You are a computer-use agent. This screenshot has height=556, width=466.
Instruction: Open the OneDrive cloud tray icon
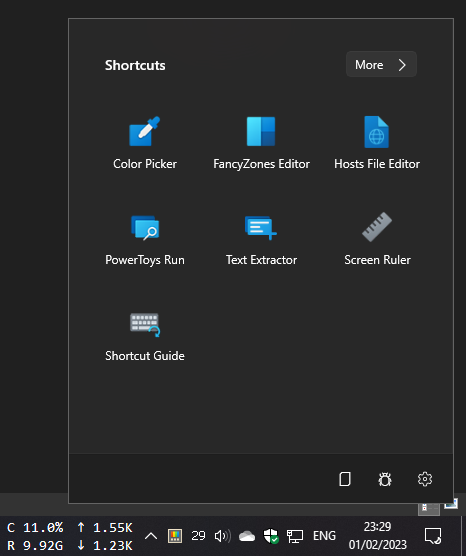(247, 536)
